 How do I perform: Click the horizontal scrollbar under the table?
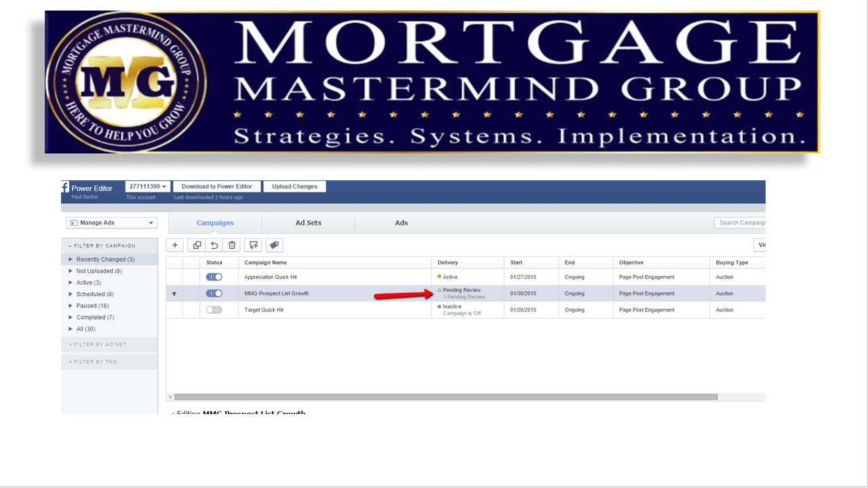coord(446,397)
